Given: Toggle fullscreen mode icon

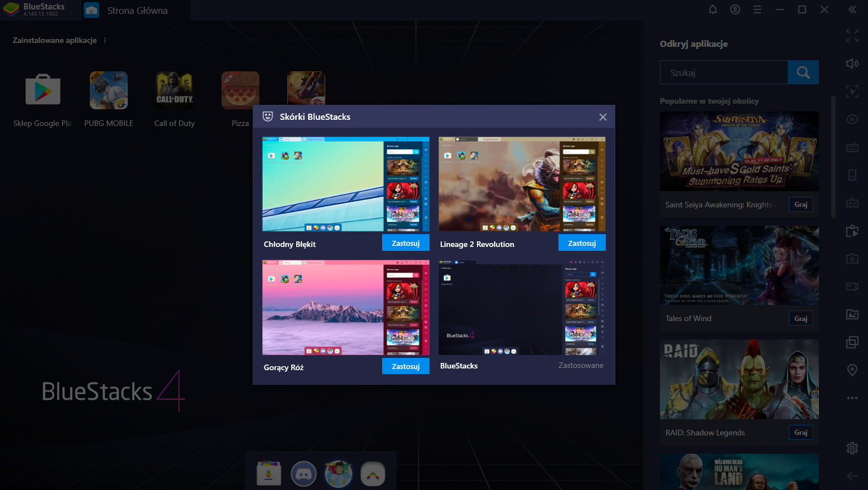Looking at the screenshot, I should [852, 36].
